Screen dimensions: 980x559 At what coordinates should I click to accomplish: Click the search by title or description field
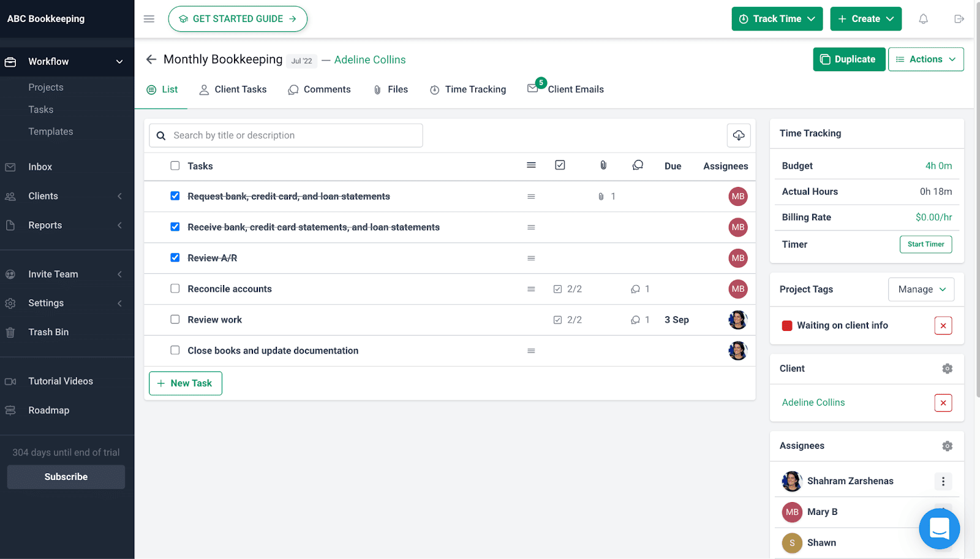pyautogui.click(x=285, y=135)
